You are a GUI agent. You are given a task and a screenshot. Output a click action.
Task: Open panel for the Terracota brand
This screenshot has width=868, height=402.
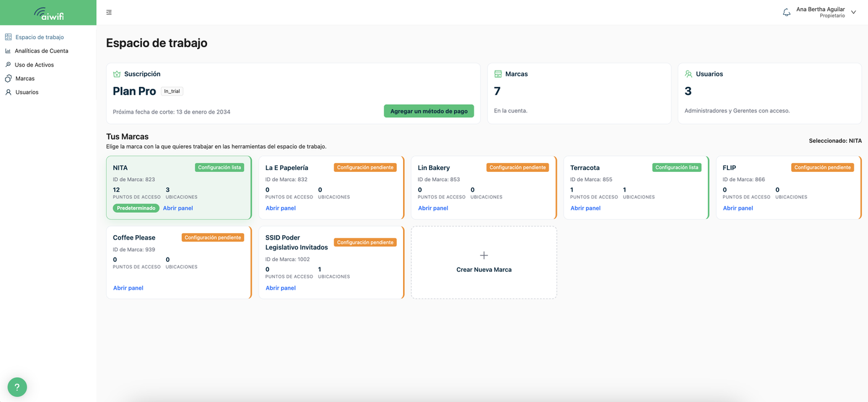(585, 208)
